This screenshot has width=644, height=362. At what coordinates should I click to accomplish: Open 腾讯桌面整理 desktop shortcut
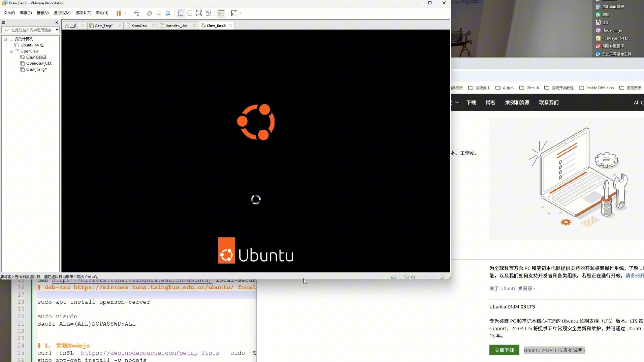click(x=610, y=7)
